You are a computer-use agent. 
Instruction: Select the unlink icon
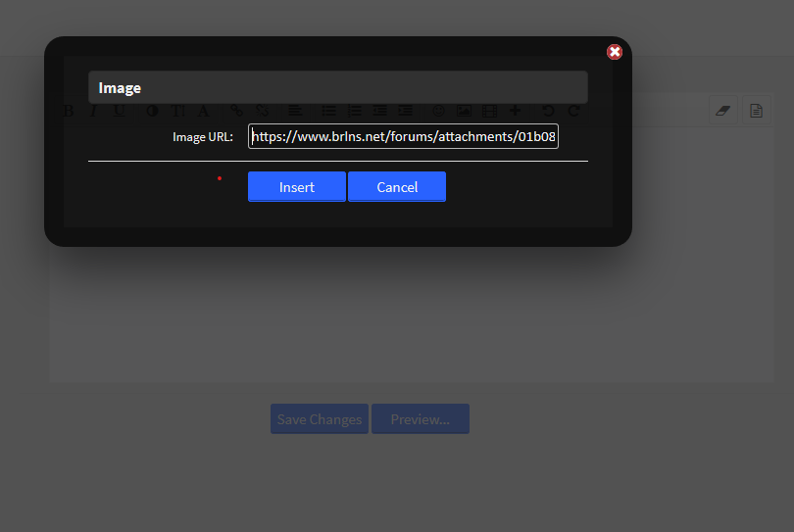pos(263,111)
